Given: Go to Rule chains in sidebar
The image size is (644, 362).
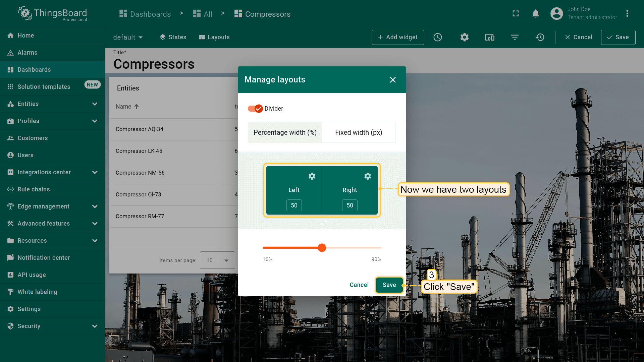Looking at the screenshot, I should pyautogui.click(x=34, y=189).
